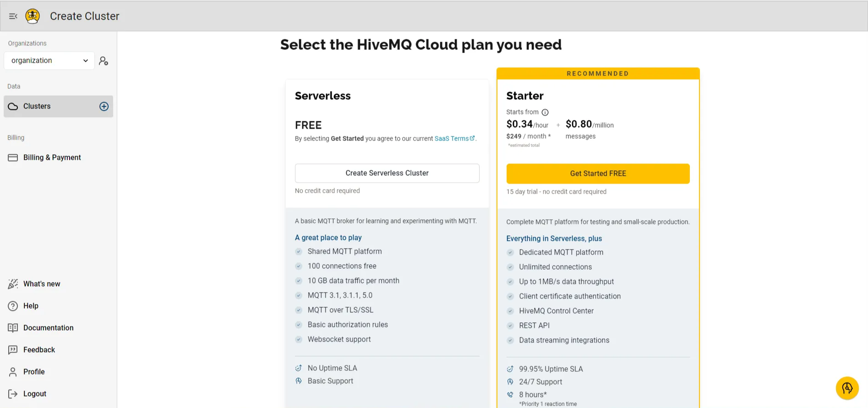This screenshot has height=408, width=868.
Task: Click "A great place to play" text
Action: pyautogui.click(x=328, y=238)
